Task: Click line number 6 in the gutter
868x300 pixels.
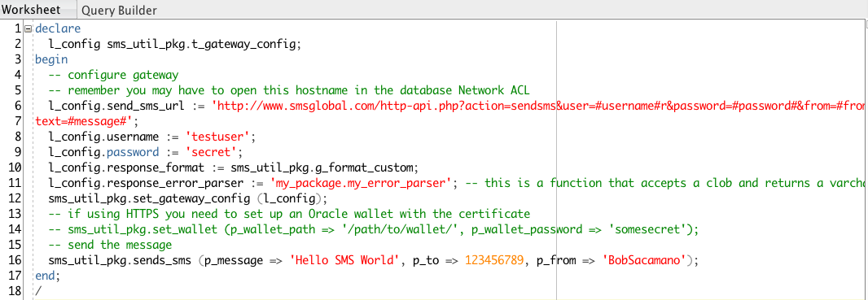Action: (18, 106)
